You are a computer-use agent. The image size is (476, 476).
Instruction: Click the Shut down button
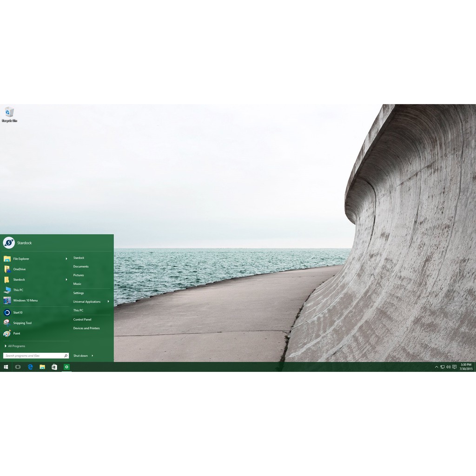[80, 356]
